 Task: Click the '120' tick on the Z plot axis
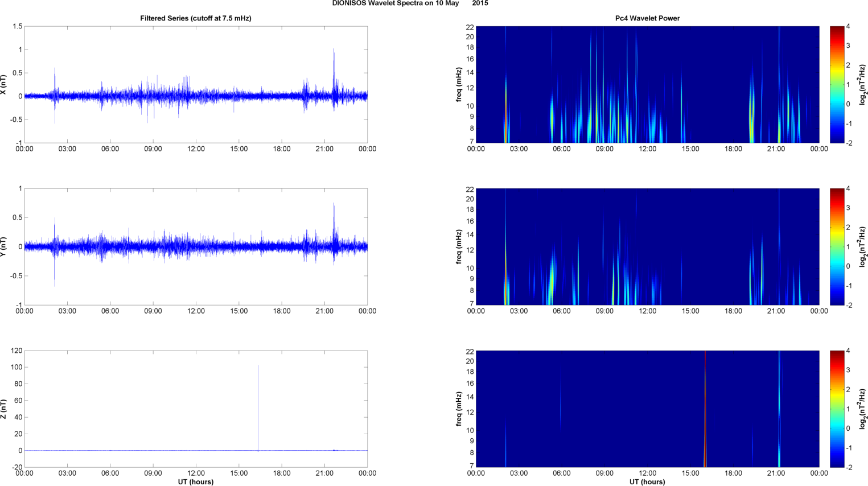tap(17, 351)
